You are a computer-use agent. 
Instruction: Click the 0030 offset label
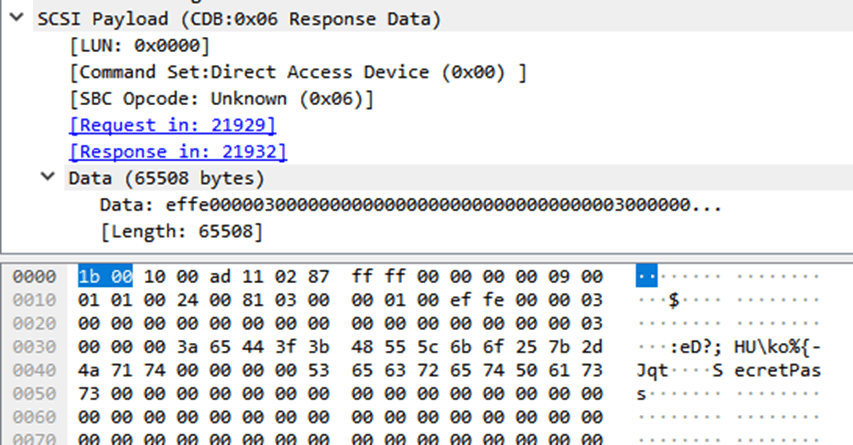tap(32, 345)
